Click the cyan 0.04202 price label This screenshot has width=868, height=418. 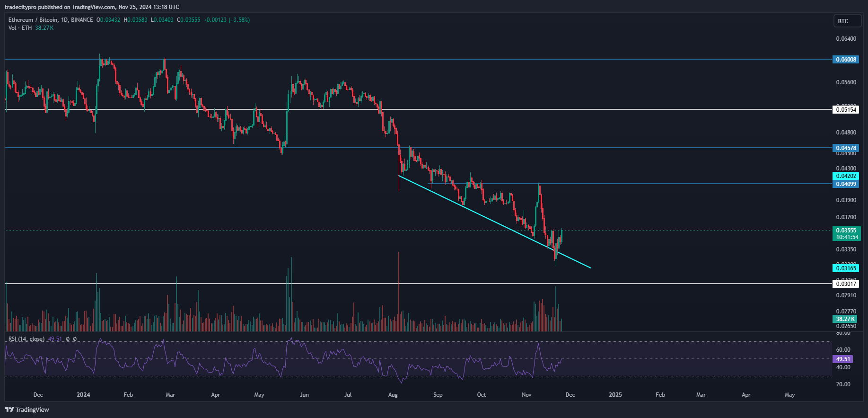(846, 176)
